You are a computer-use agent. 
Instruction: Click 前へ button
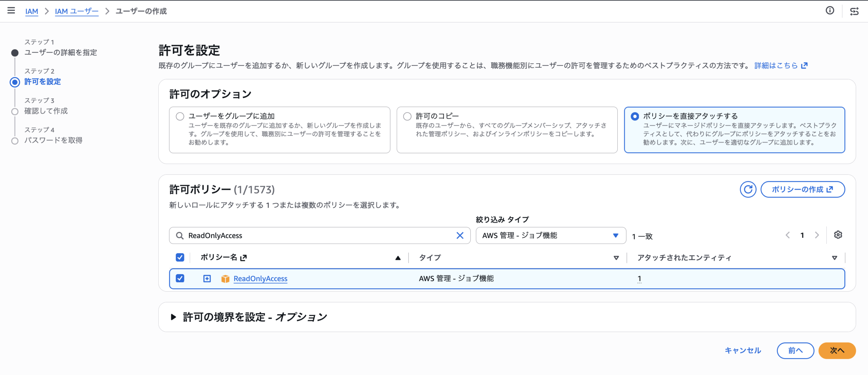point(795,351)
